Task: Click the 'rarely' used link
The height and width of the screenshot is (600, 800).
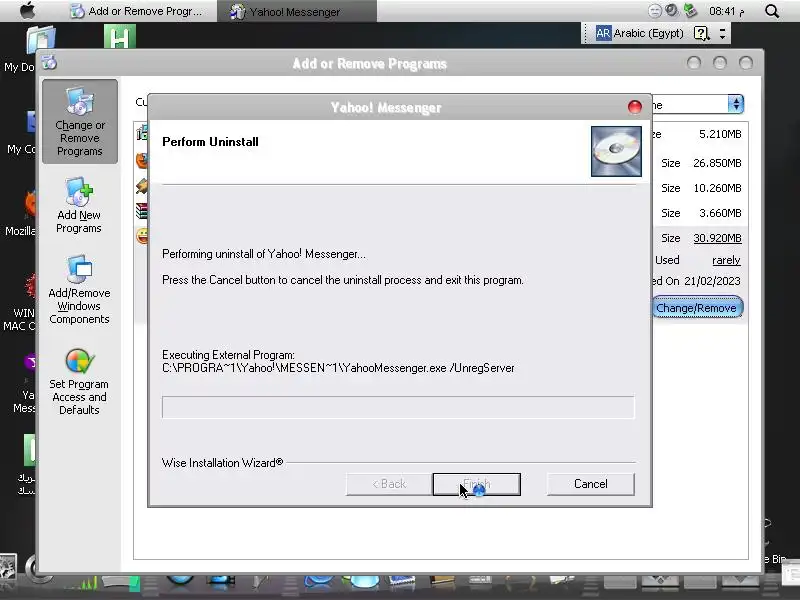Action: pyautogui.click(x=726, y=260)
